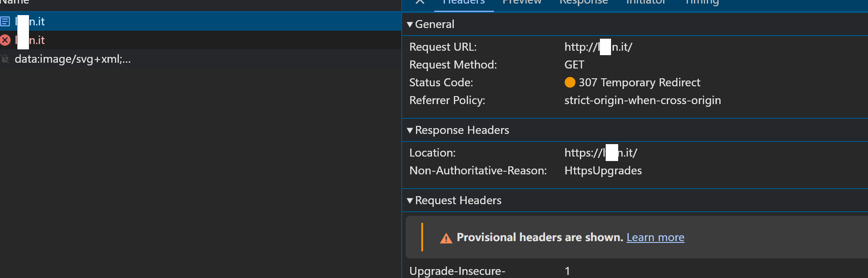Click the orange status dot beside 307
This screenshot has height=278, width=868.
tap(570, 82)
